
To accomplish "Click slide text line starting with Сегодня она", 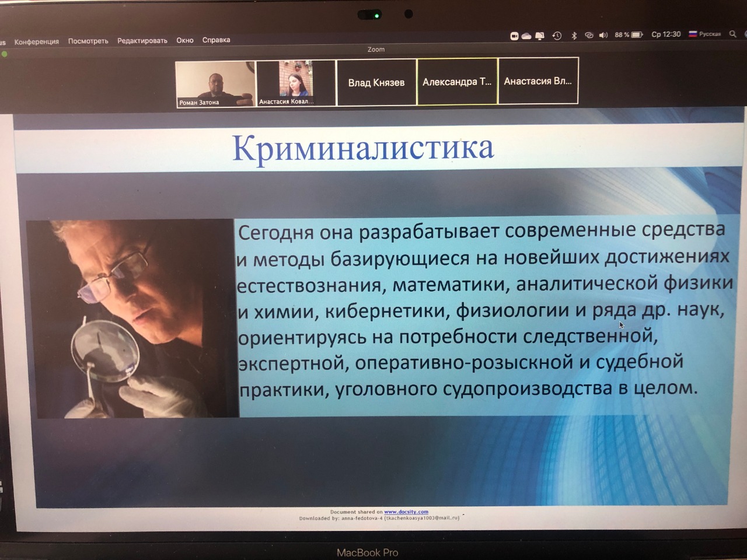I will click(x=481, y=231).
